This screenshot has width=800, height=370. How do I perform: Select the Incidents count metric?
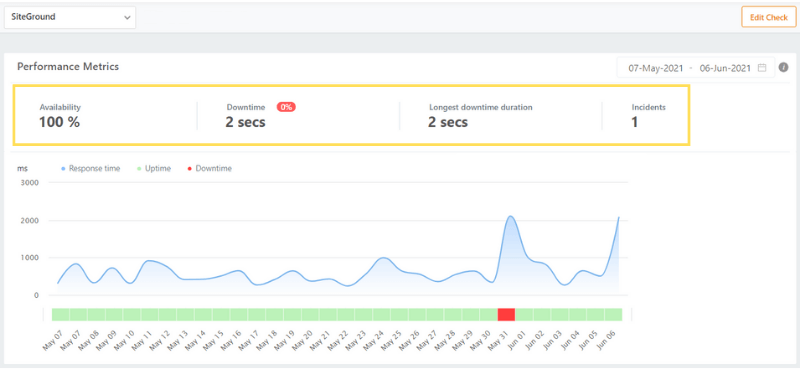click(x=648, y=116)
